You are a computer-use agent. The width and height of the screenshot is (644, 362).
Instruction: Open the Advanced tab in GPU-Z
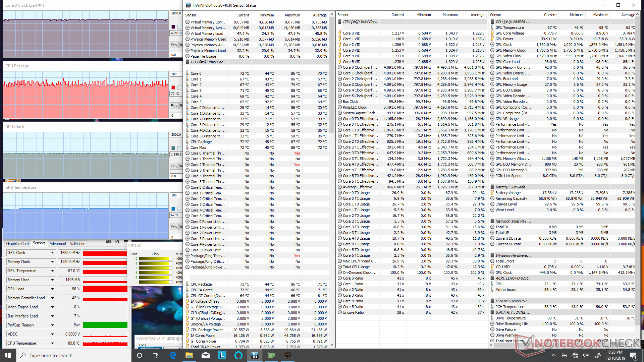[x=58, y=244]
